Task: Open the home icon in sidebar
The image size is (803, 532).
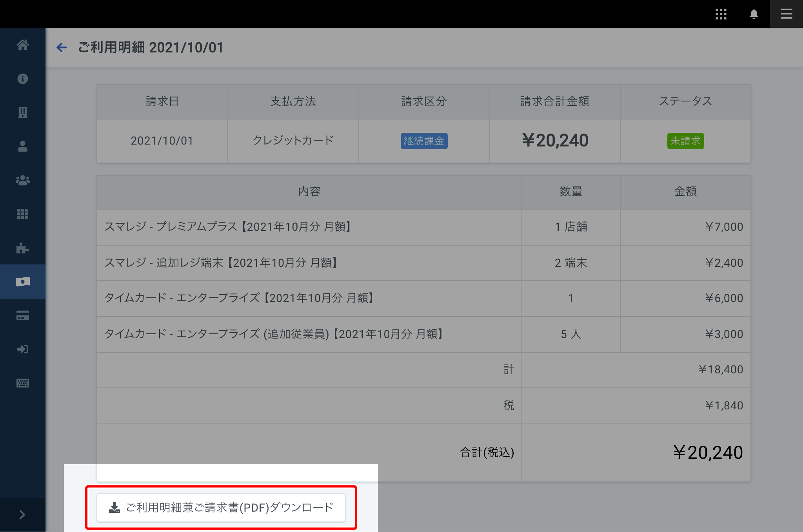Action: 23,45
